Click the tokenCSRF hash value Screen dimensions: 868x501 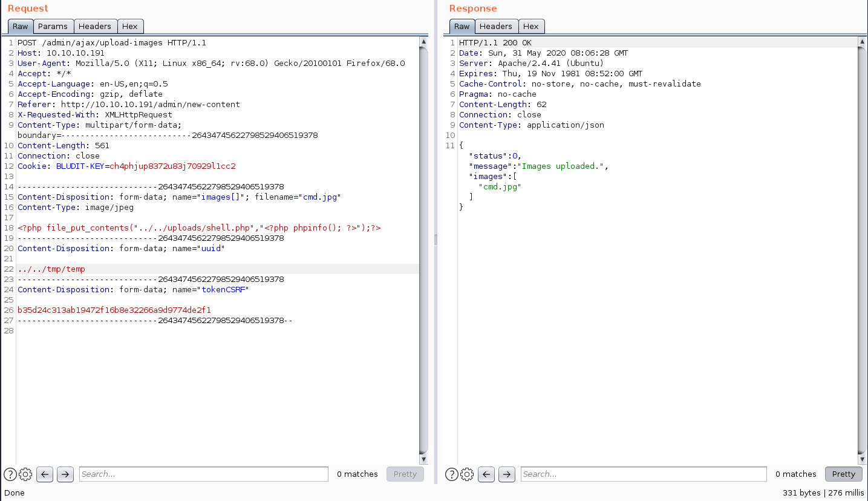coord(114,310)
